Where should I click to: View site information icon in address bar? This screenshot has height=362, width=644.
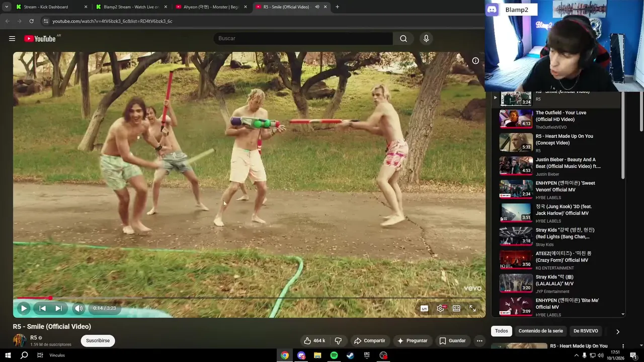(45, 21)
